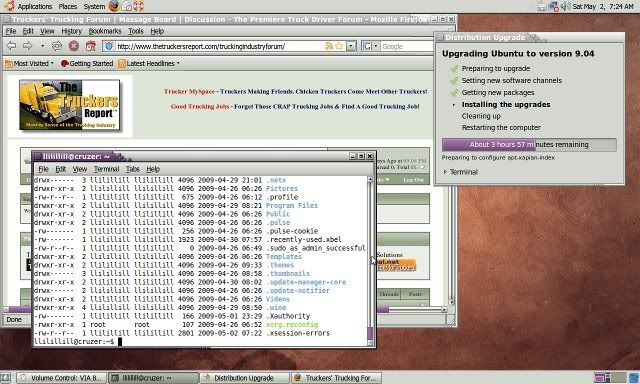Click the upgrade progress bar

click(x=529, y=144)
